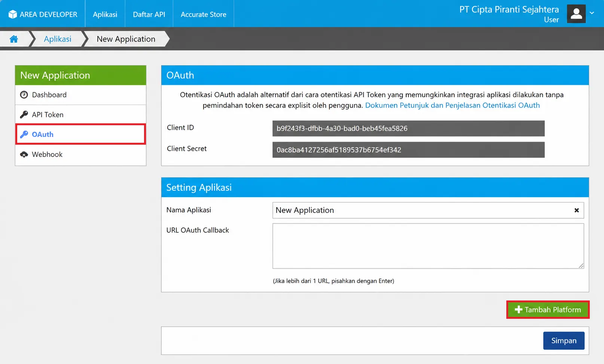Image resolution: width=604 pixels, height=364 pixels.
Task: Click the OAuth key icon in sidebar
Action: coord(24,135)
